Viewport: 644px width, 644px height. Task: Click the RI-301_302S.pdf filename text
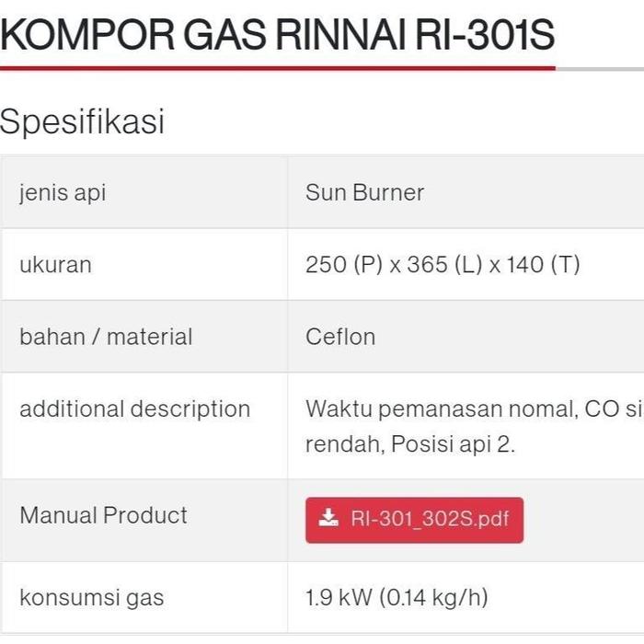tap(430, 518)
